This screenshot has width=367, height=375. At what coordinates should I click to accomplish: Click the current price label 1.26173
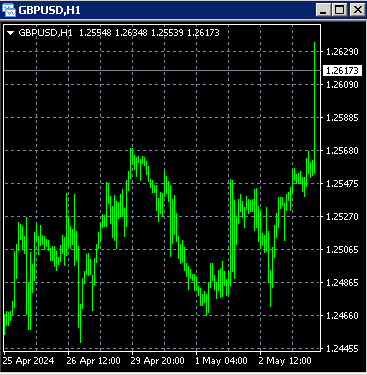342,71
